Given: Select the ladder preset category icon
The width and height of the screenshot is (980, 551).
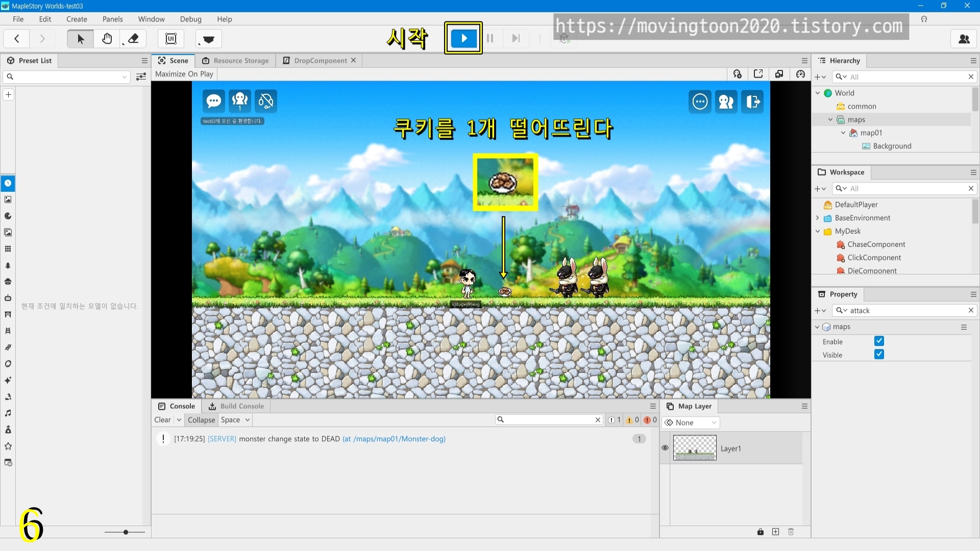Looking at the screenshot, I should (x=8, y=331).
